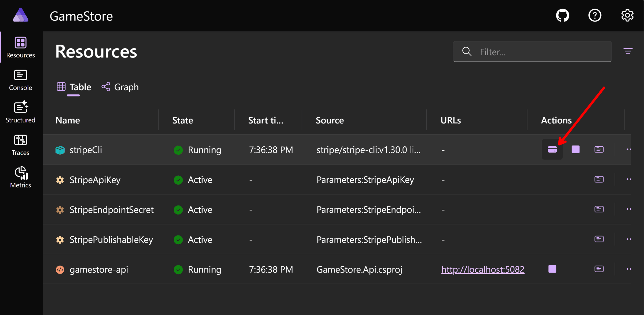Viewport: 644px width, 315px height.
Task: Open Metrics in the sidebar
Action: [x=21, y=177]
